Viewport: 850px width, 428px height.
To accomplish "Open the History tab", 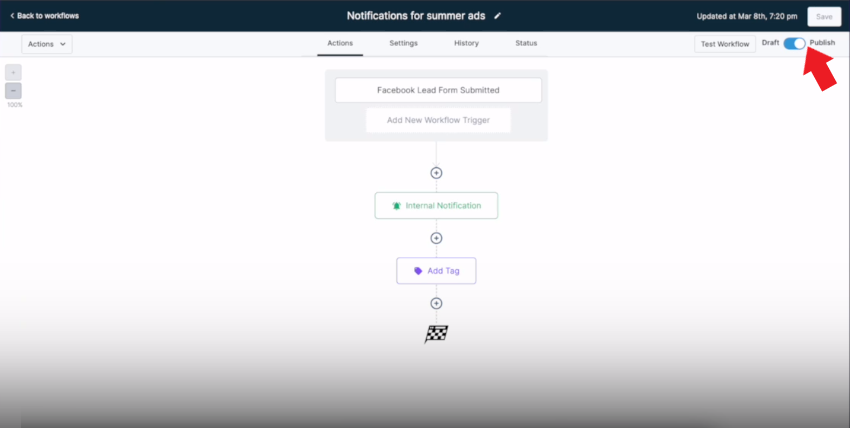I will [466, 43].
